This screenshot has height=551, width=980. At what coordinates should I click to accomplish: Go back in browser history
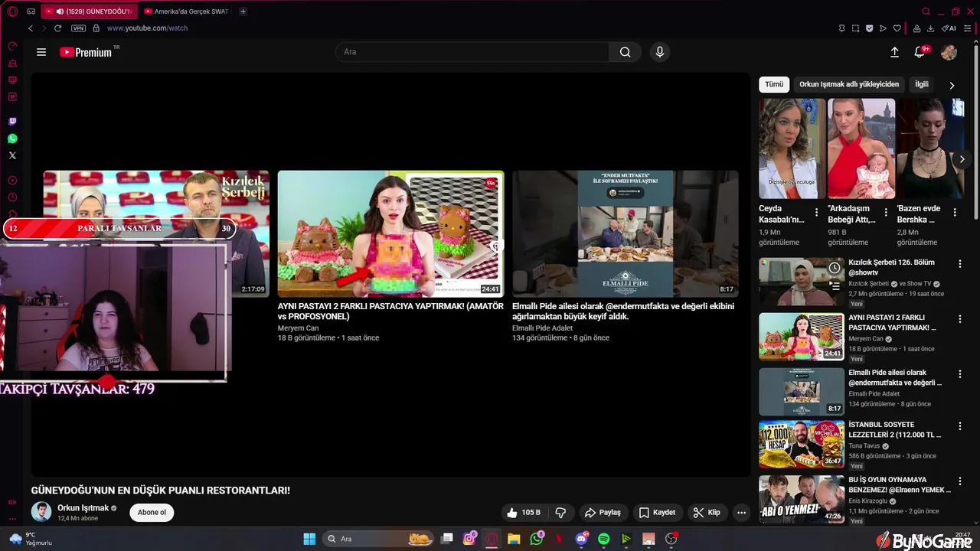(x=31, y=28)
